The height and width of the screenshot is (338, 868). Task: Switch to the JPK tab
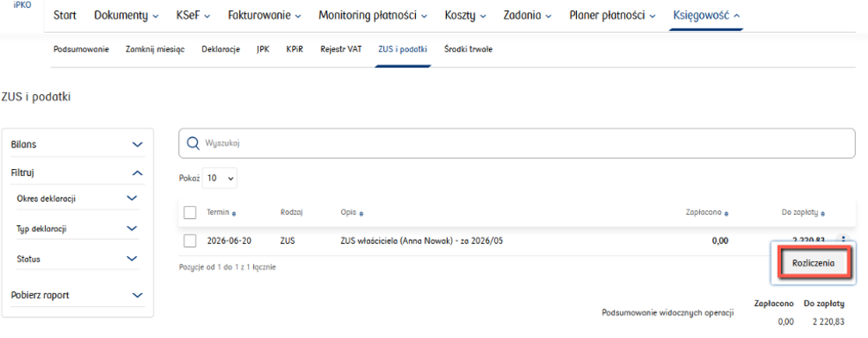(x=263, y=49)
